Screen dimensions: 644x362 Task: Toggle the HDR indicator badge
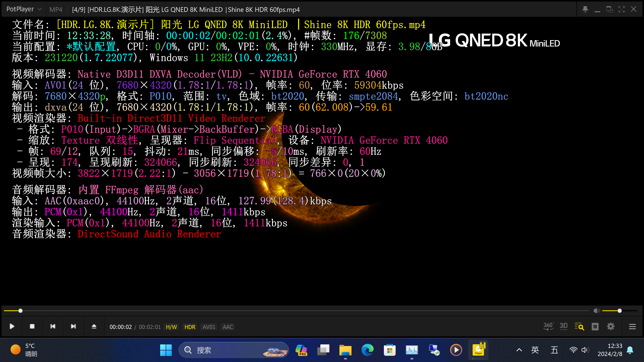coord(190,327)
